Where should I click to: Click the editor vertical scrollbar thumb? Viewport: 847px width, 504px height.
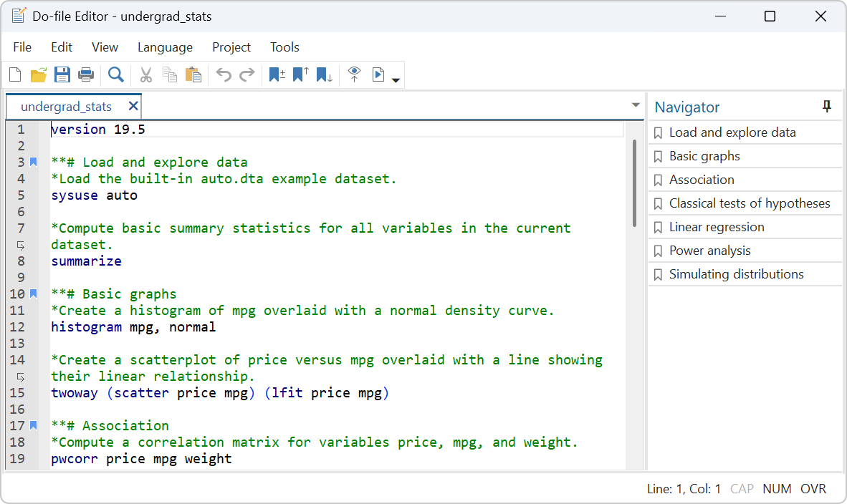pos(634,183)
